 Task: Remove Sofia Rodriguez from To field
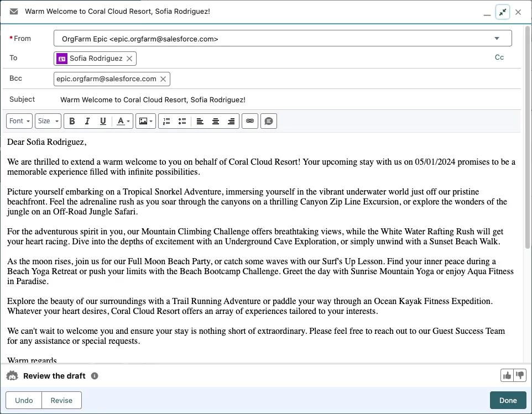(x=129, y=59)
